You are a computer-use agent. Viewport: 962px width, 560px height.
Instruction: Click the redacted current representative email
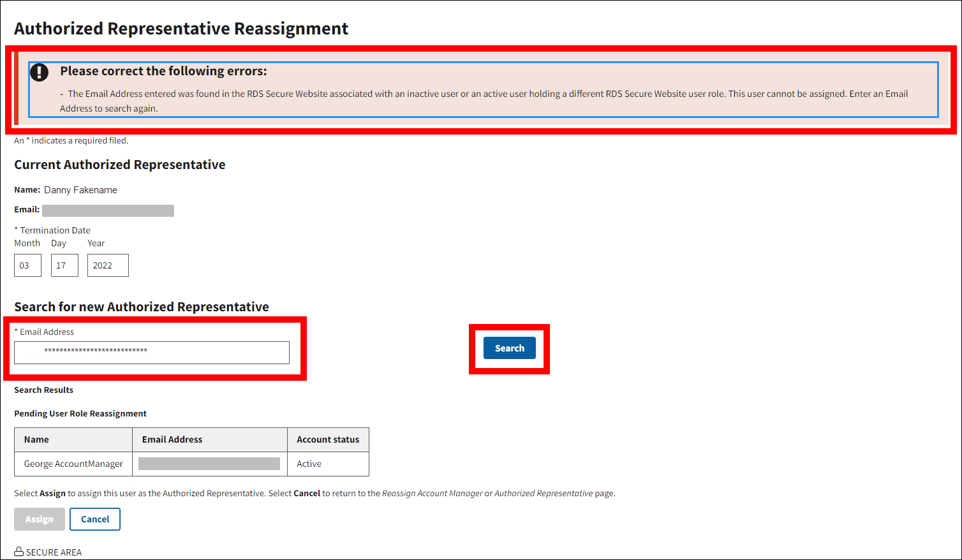coord(108,210)
